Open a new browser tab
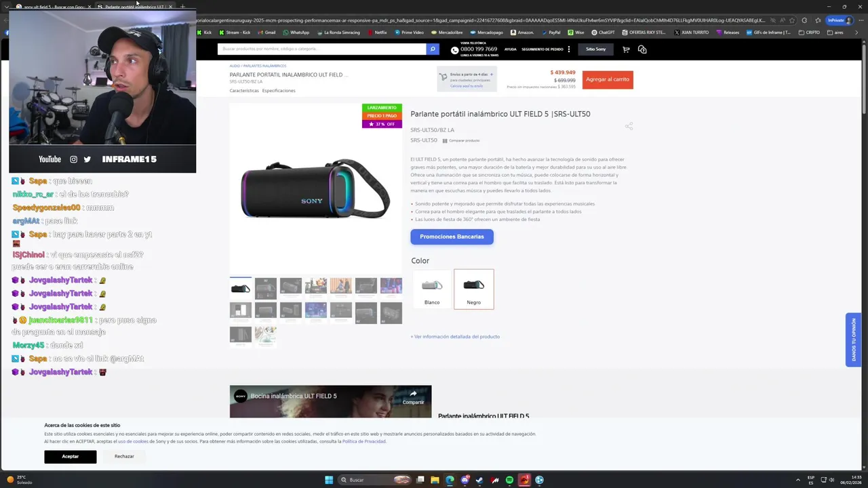The image size is (868, 488). pyautogui.click(x=182, y=6)
